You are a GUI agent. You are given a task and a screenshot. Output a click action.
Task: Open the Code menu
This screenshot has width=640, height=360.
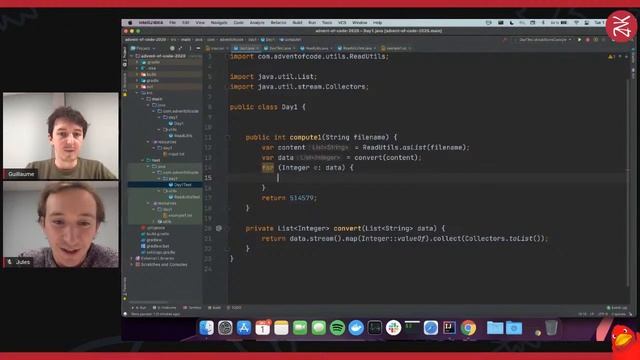tap(239, 23)
